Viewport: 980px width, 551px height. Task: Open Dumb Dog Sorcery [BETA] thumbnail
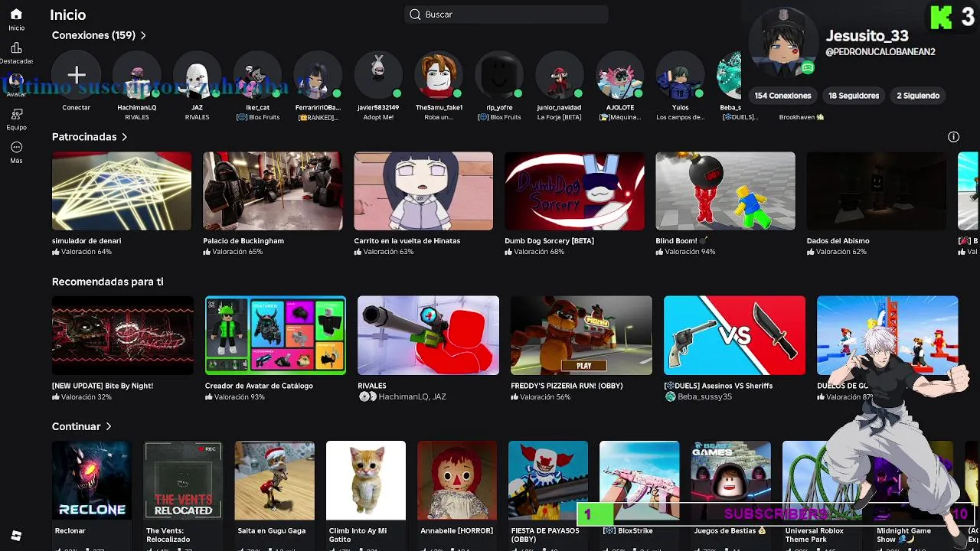[x=574, y=191]
